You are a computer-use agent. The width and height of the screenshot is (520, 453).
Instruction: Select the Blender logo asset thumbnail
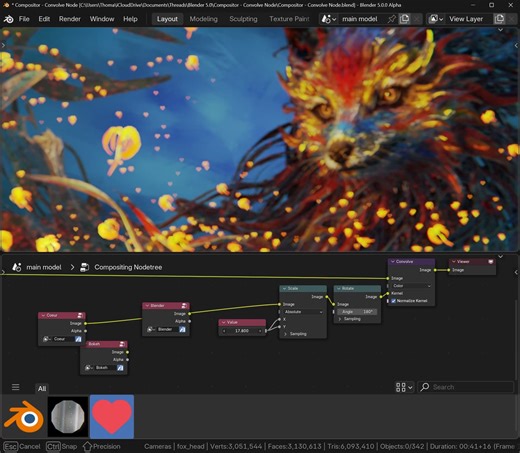point(24,417)
